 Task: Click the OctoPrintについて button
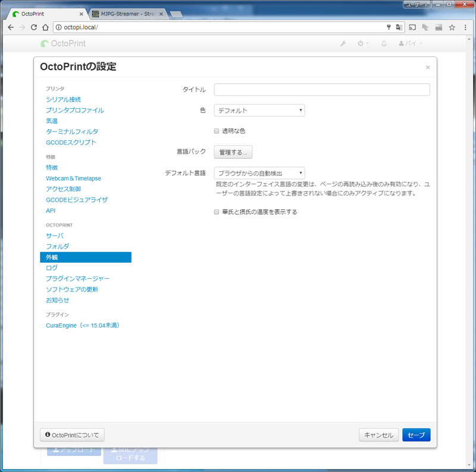coord(72,435)
